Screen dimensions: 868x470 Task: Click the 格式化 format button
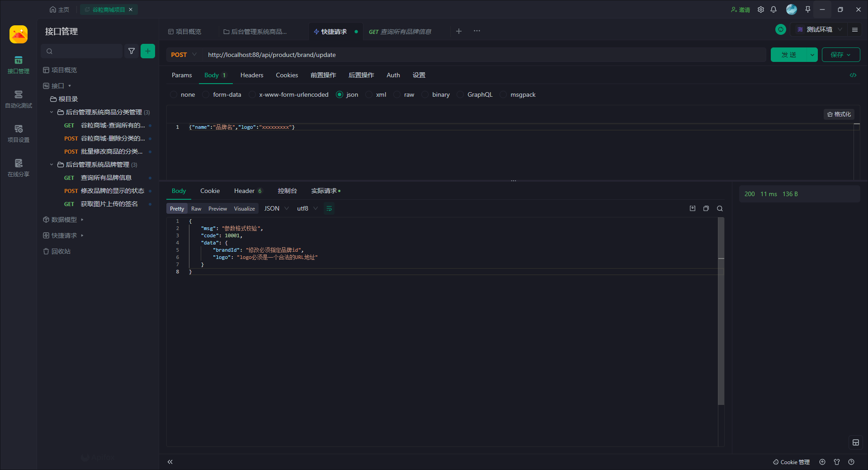click(x=839, y=114)
